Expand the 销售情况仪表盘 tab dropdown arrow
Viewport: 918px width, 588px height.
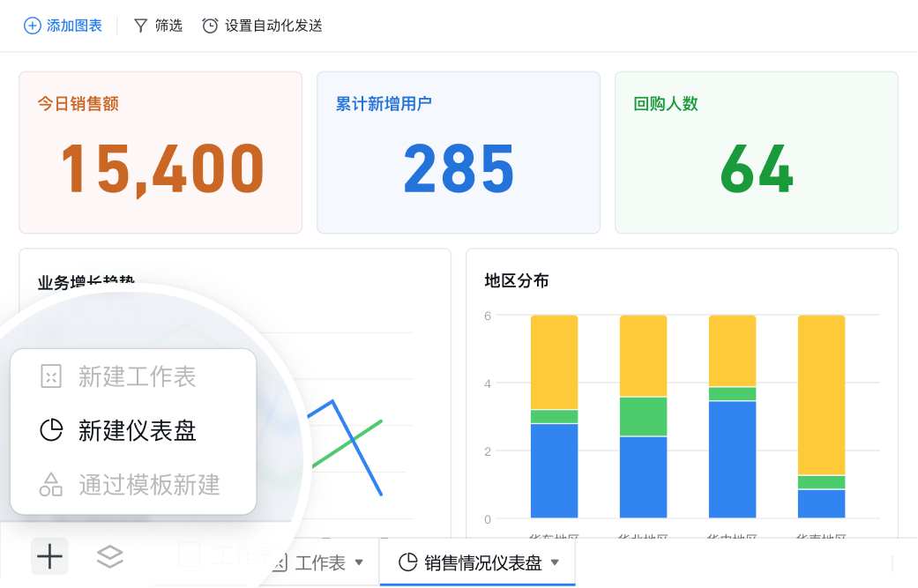point(555,562)
